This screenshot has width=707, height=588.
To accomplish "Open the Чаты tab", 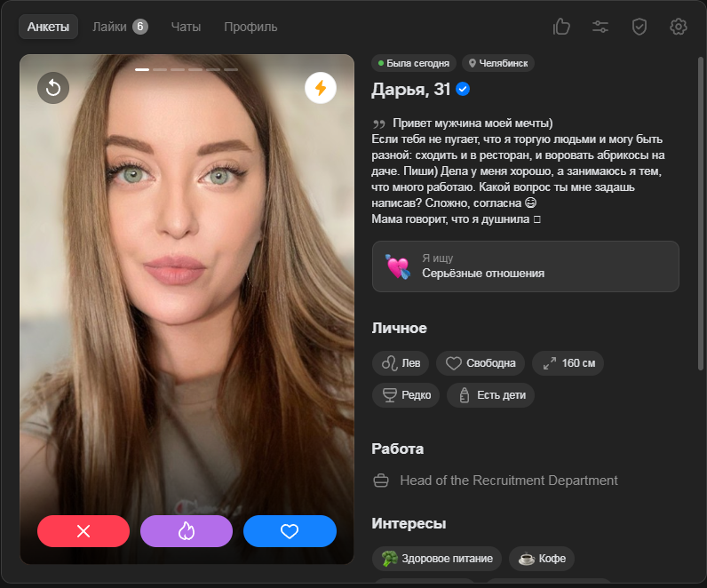I will point(186,27).
